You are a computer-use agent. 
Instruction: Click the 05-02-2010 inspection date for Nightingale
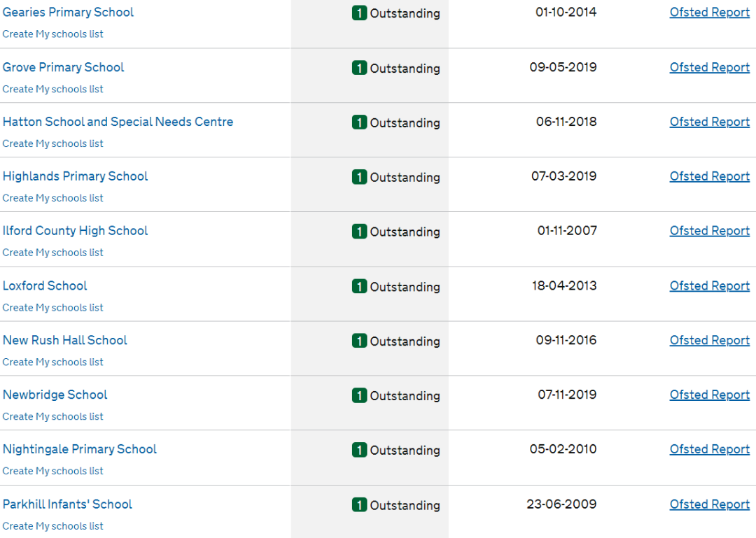pyautogui.click(x=563, y=449)
